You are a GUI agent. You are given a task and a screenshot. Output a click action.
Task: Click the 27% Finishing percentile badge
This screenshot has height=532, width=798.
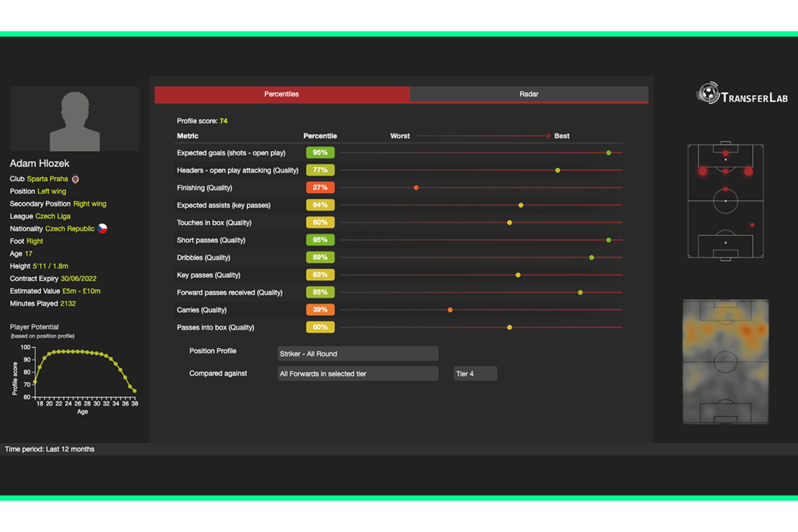click(320, 188)
